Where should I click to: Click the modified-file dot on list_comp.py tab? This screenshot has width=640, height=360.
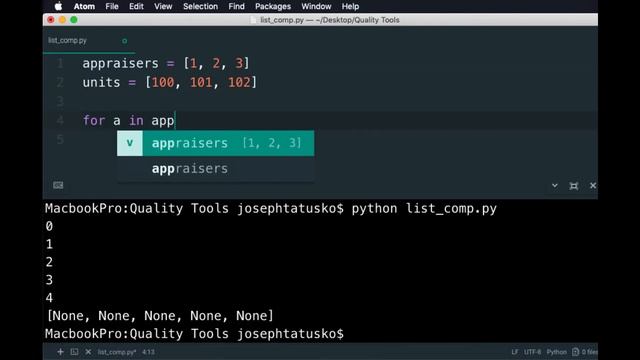(124, 41)
